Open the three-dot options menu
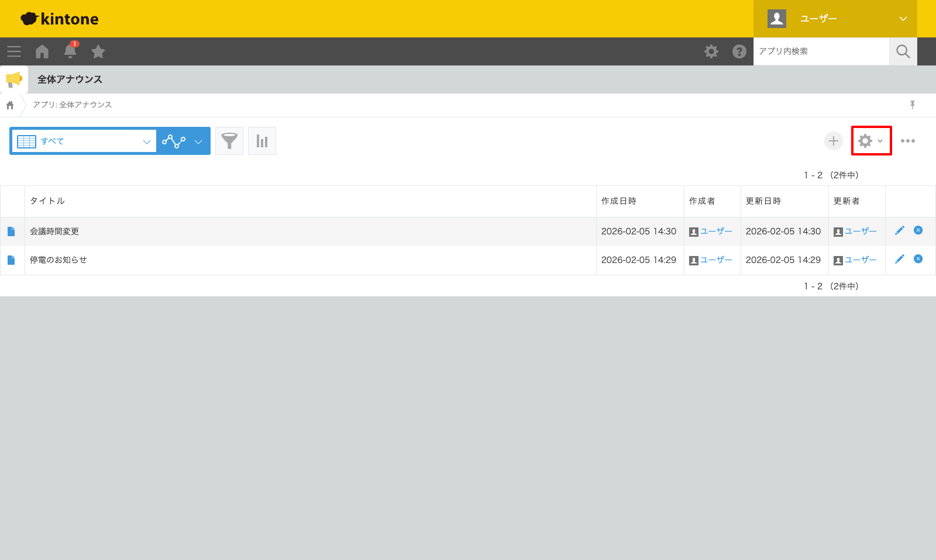 tap(908, 141)
